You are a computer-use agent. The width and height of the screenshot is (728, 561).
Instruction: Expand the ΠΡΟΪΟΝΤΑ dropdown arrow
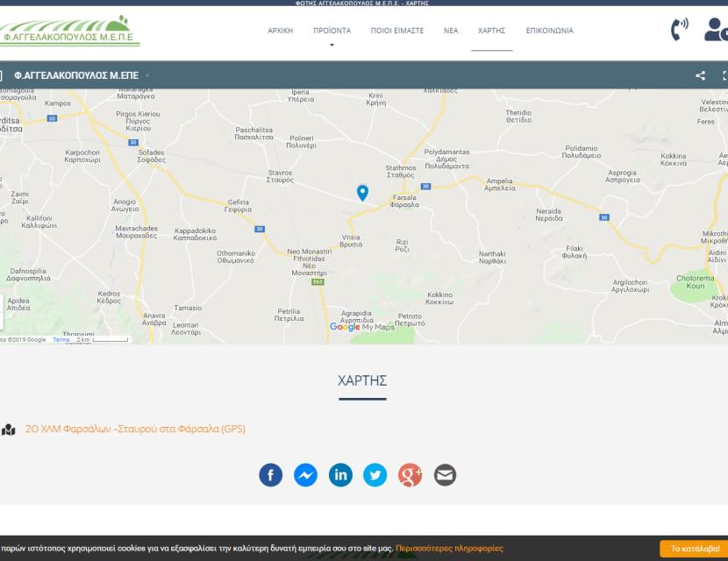pos(332,45)
